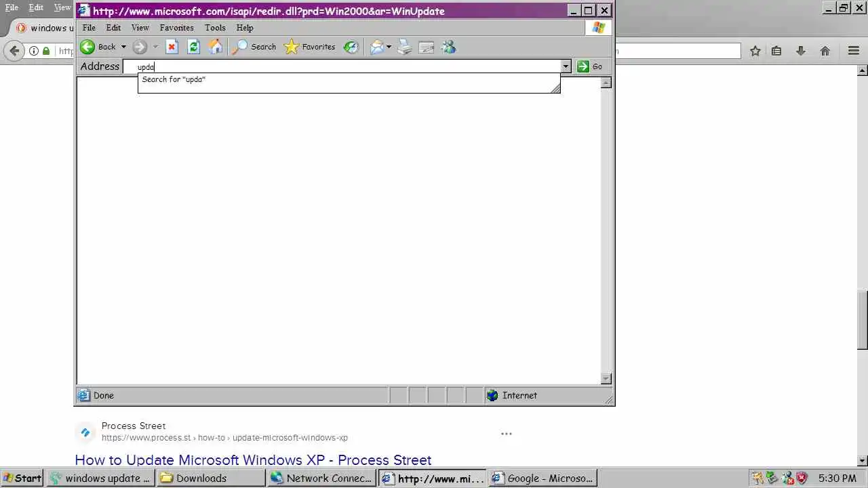Open the Forward history dropdown arrow
Screen dimensions: 868x488
click(x=155, y=47)
